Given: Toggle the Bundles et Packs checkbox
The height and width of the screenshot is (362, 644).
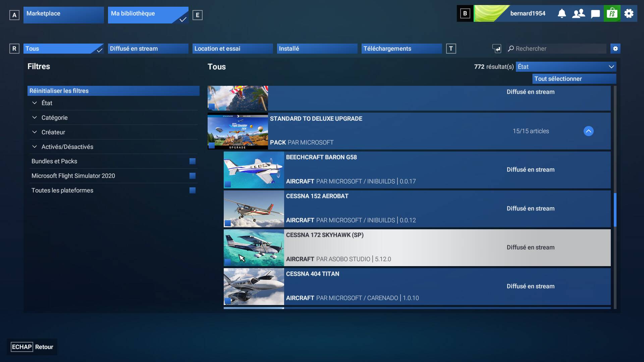Looking at the screenshot, I should tap(193, 161).
